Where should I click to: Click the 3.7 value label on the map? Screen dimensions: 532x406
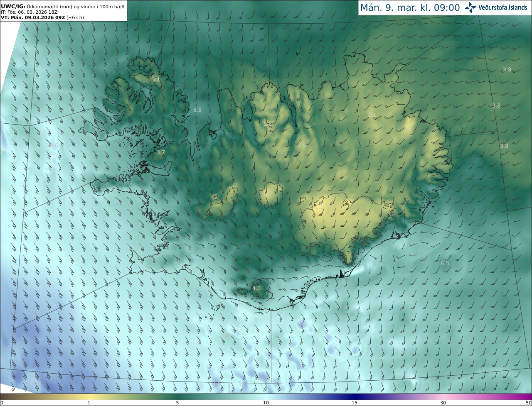point(161,152)
